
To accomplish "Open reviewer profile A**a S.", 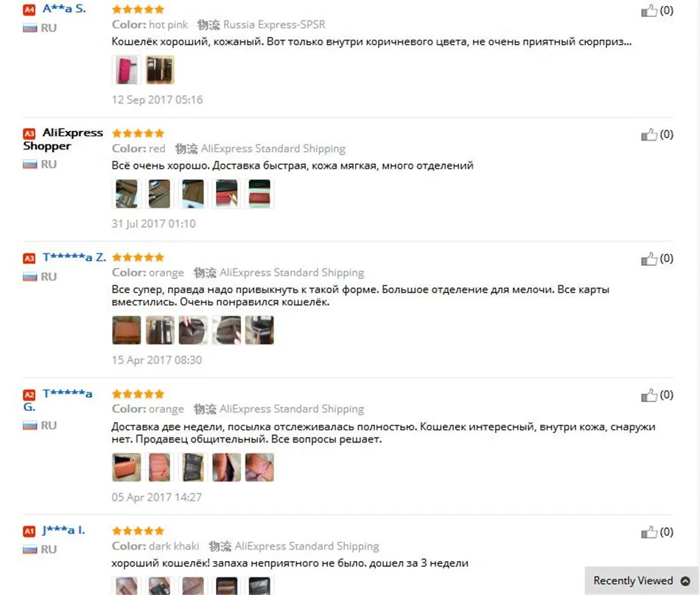I will (x=64, y=9).
